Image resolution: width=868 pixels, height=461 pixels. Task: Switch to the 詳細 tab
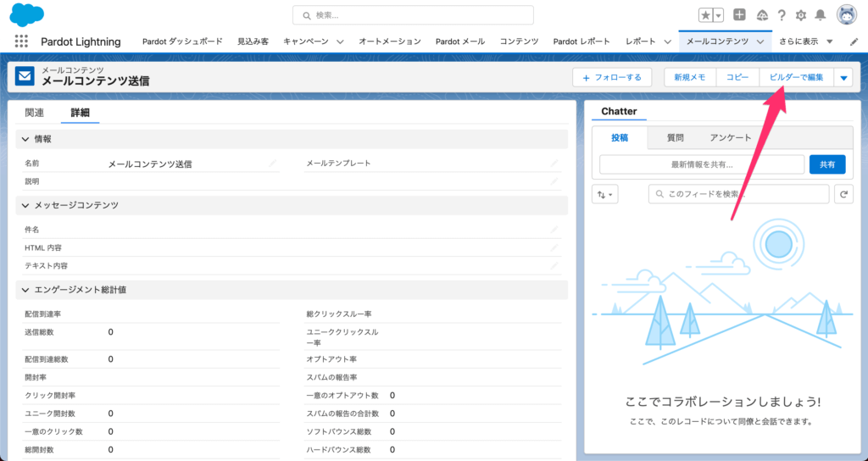[x=81, y=113]
